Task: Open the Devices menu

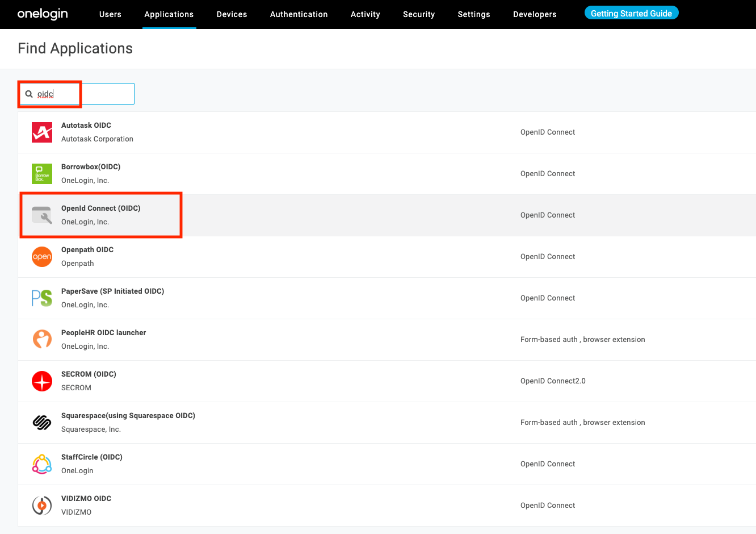Action: (x=232, y=14)
